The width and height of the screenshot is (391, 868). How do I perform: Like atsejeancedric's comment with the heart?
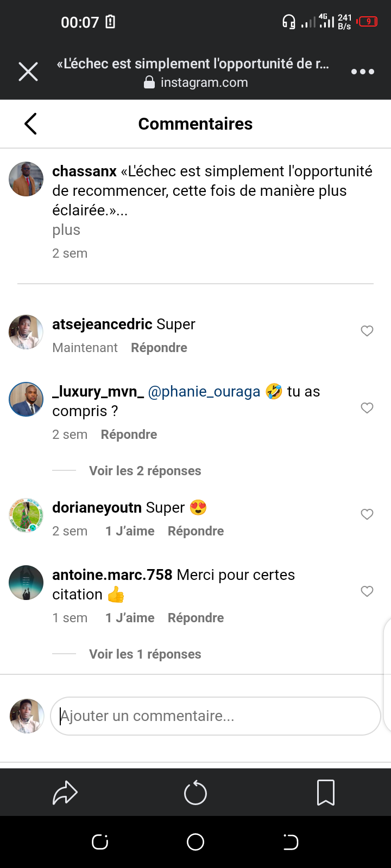[367, 331]
